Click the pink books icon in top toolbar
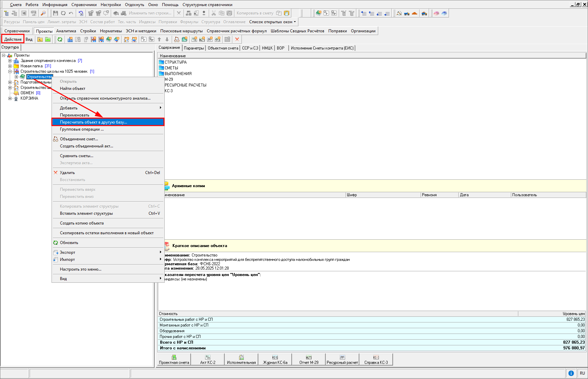588x379 pixels. (x=436, y=13)
